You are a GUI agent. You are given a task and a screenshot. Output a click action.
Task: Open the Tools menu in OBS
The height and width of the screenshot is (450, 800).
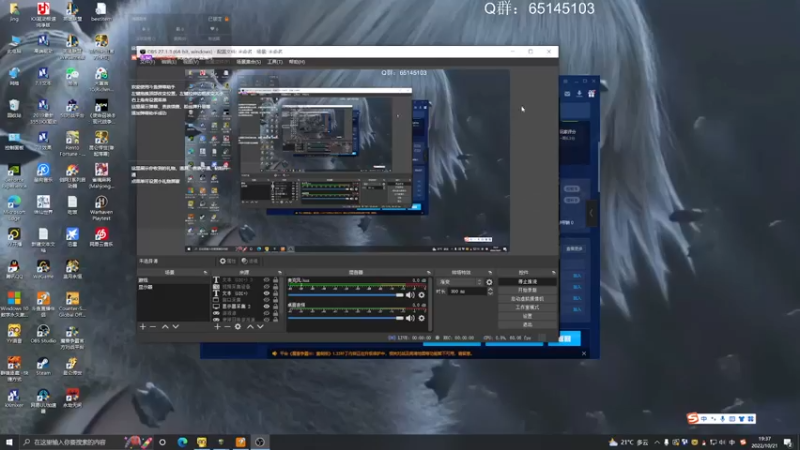click(274, 62)
